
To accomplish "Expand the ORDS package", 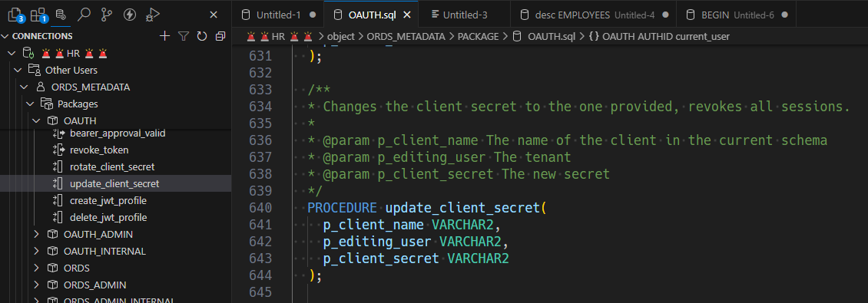I will (36, 268).
